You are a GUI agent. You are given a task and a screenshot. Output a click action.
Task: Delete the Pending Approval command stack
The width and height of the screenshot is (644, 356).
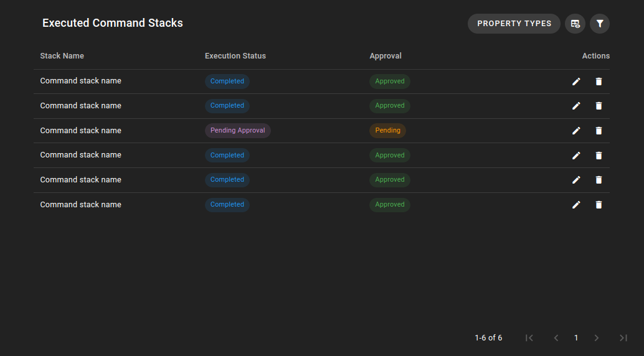tap(599, 131)
